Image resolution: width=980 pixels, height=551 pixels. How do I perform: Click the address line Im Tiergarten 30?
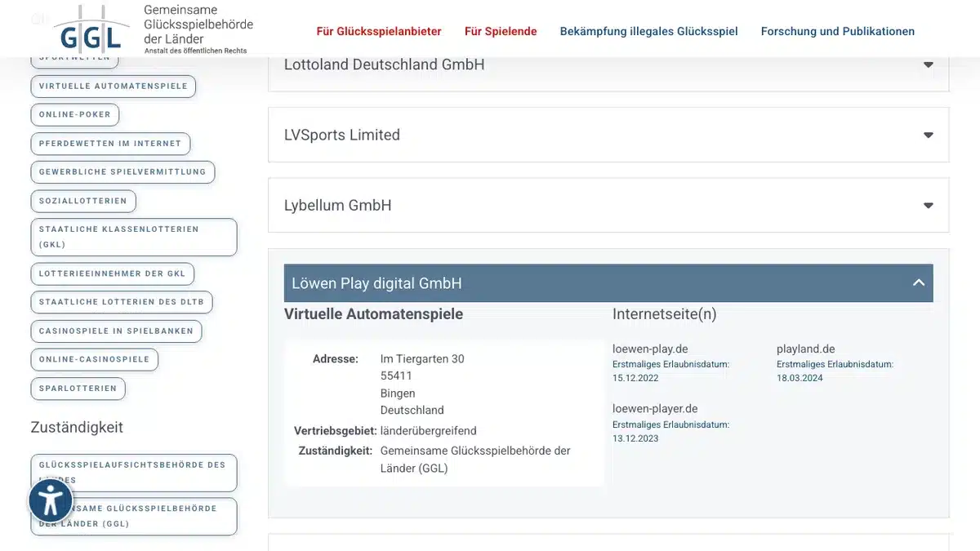[422, 358]
